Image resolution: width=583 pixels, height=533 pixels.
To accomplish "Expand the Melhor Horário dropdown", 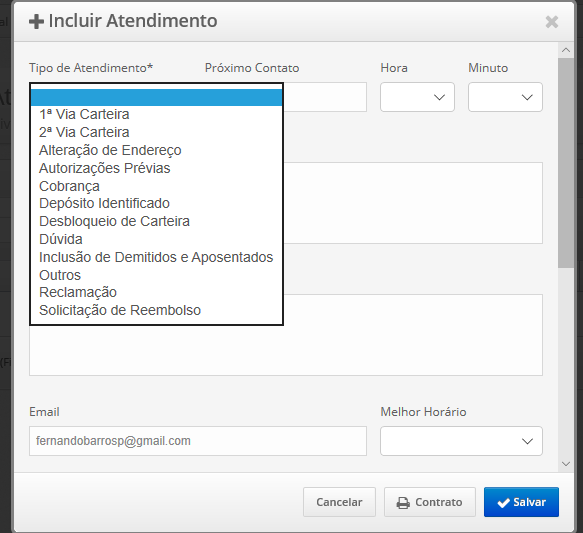I will [x=461, y=441].
